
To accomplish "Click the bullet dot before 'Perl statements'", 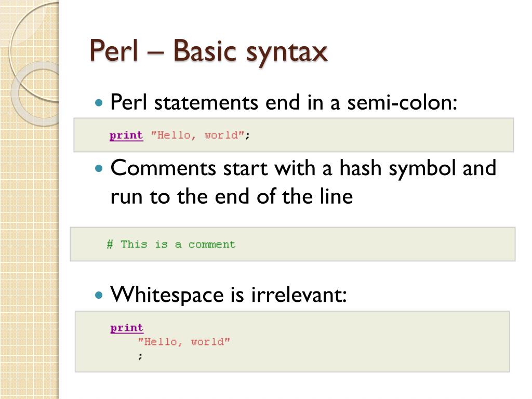I will (99, 102).
